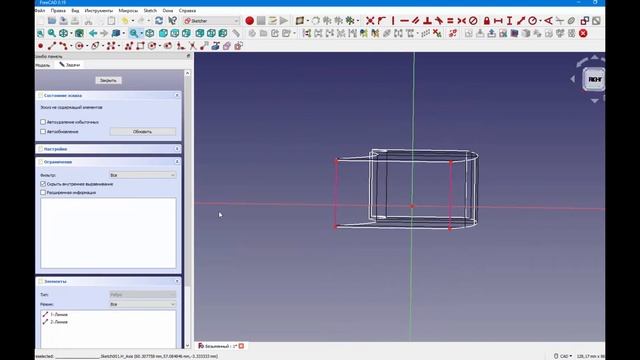Image resolution: width=640 pixels, height=360 pixels.
Task: Uncheck hide internal alignment checkbox
Action: (x=43, y=184)
